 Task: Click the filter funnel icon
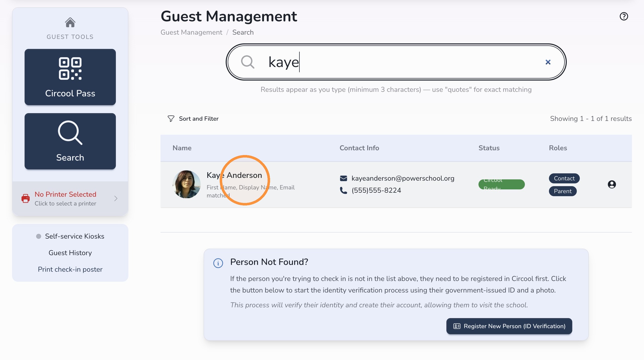pyautogui.click(x=171, y=119)
